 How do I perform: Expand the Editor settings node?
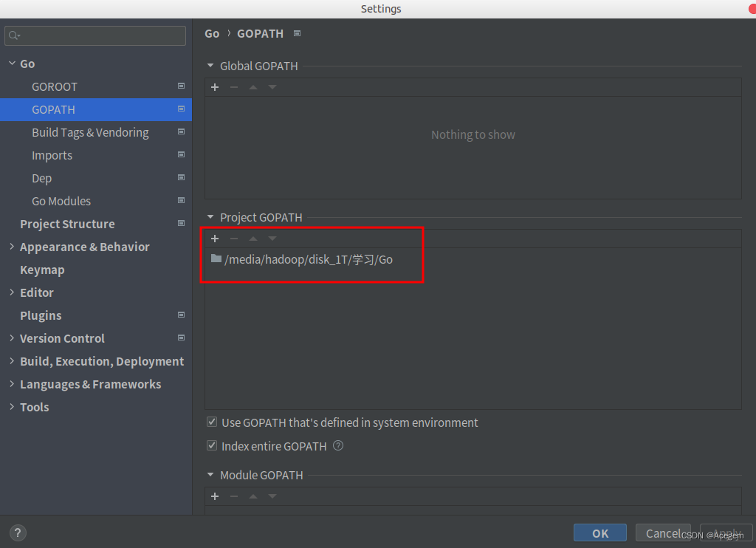(12, 292)
